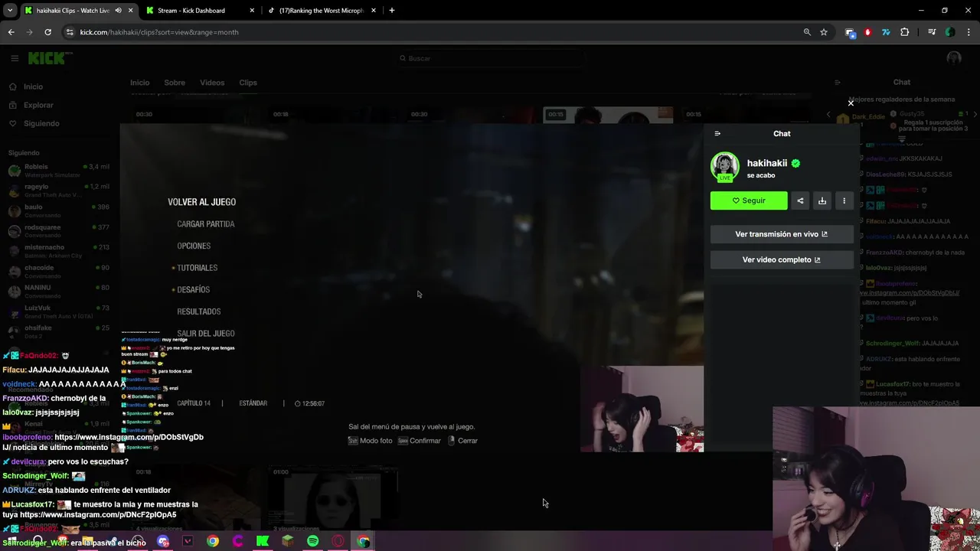Open followed channel baulo
The image size is (980, 551).
60,210
